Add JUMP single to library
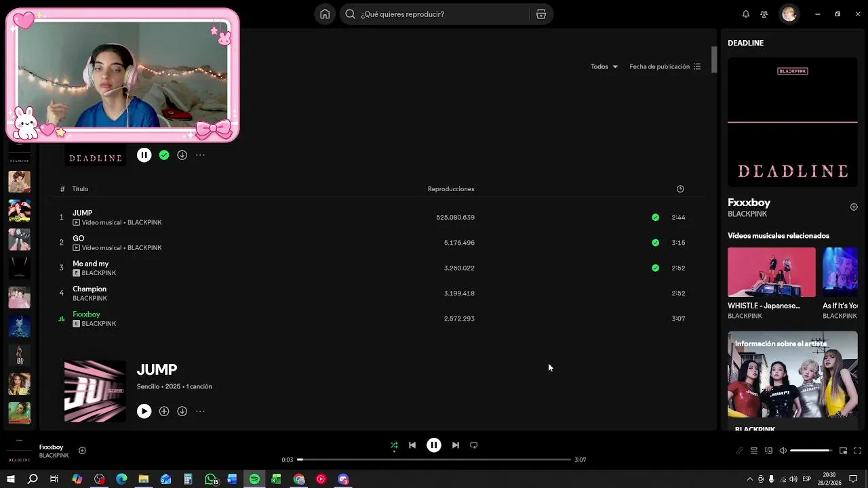The height and width of the screenshot is (488, 868). tap(164, 411)
